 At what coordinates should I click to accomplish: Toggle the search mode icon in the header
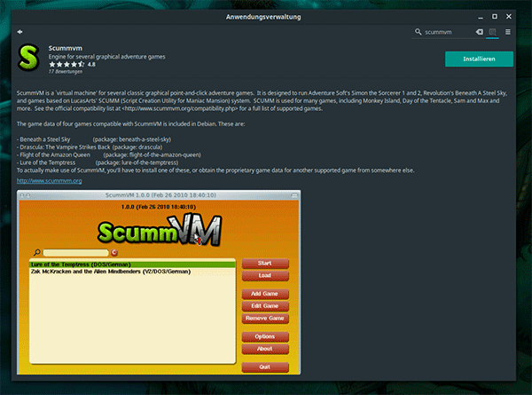pos(493,32)
